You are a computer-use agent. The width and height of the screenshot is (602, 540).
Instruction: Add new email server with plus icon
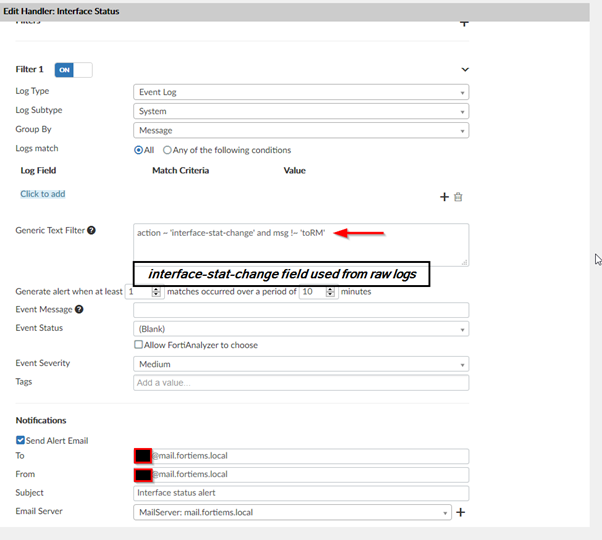[x=461, y=512]
